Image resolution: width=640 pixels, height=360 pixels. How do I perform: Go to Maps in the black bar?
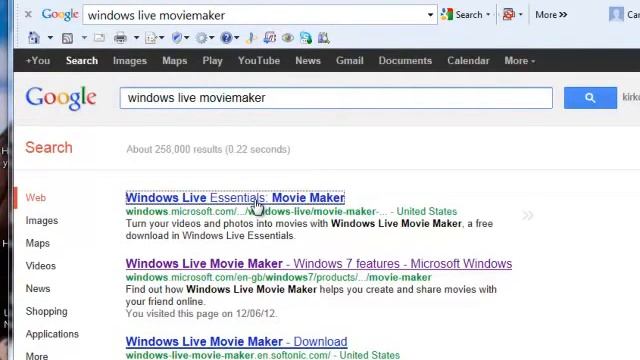(x=175, y=61)
